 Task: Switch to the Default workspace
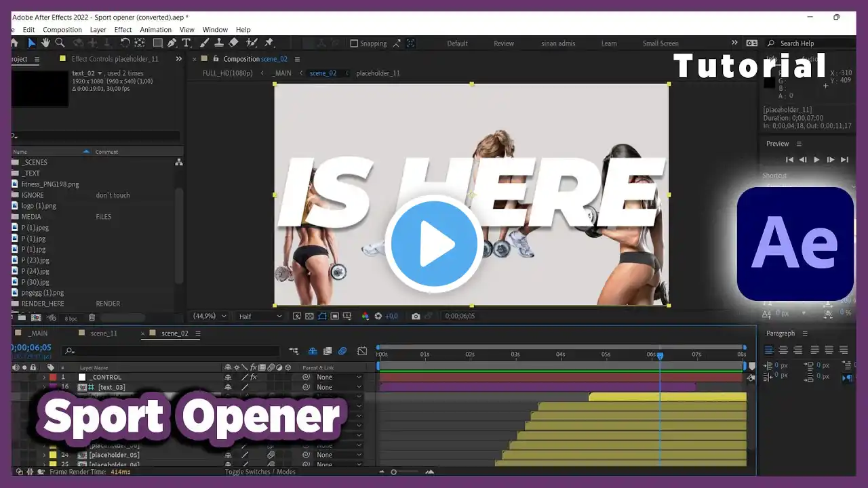point(457,43)
